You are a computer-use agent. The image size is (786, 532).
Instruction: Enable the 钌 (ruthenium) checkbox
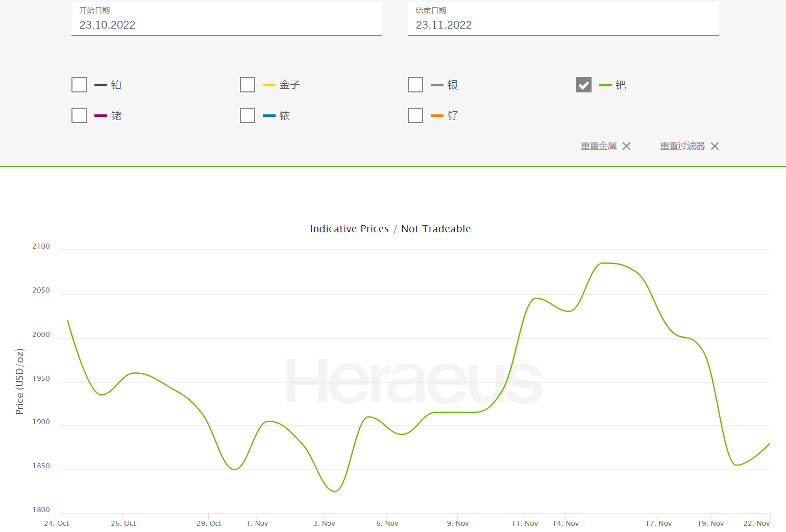pos(415,115)
